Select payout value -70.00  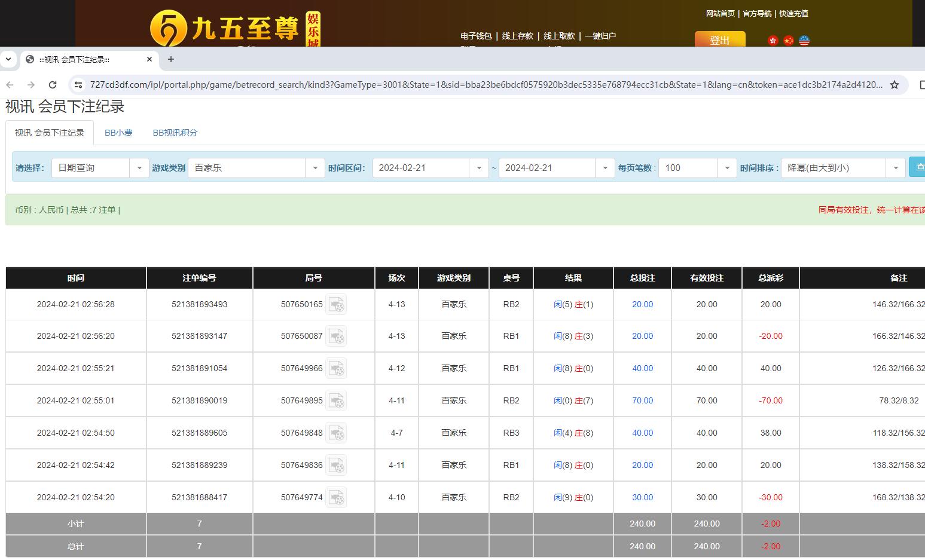pyautogui.click(x=771, y=400)
